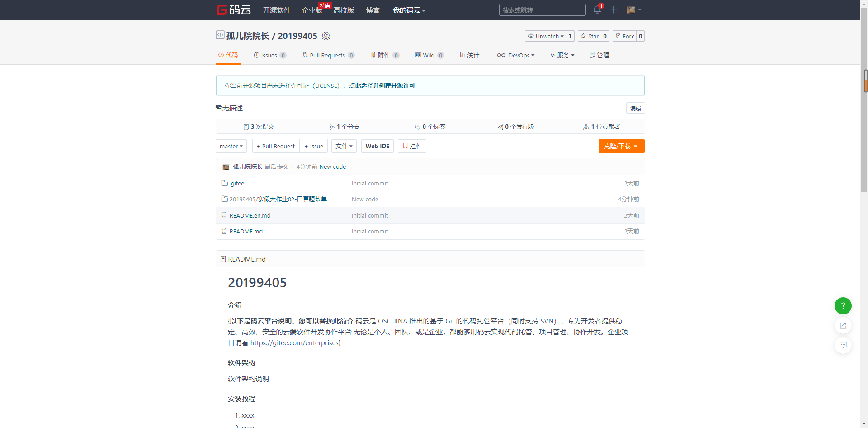Click the Gitee 码云 logo
The width and height of the screenshot is (868, 428).
pyautogui.click(x=233, y=10)
